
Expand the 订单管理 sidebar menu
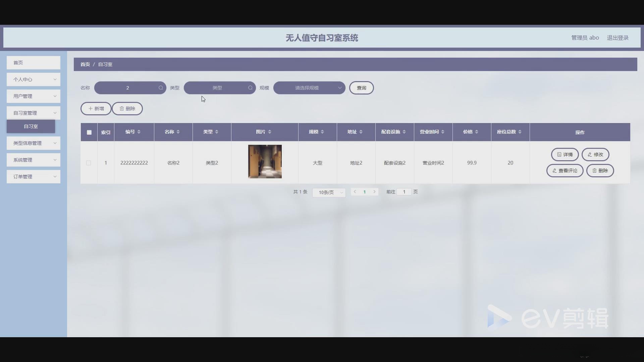click(34, 177)
